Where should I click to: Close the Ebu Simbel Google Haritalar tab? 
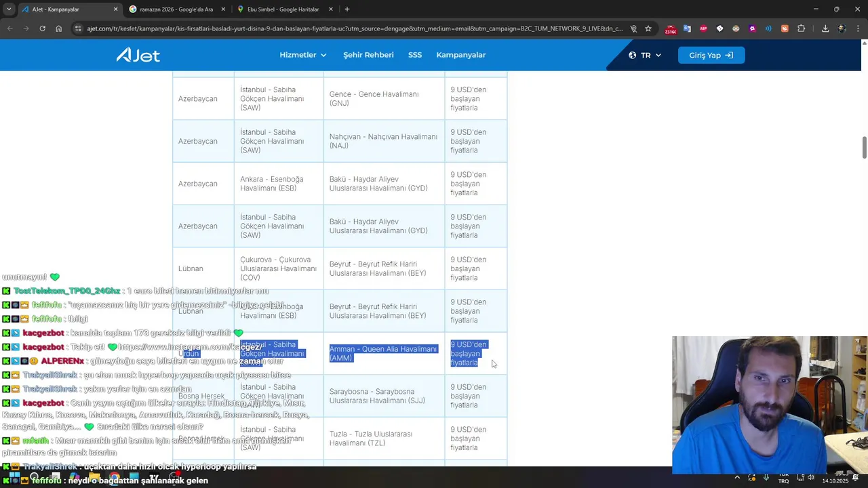point(331,9)
